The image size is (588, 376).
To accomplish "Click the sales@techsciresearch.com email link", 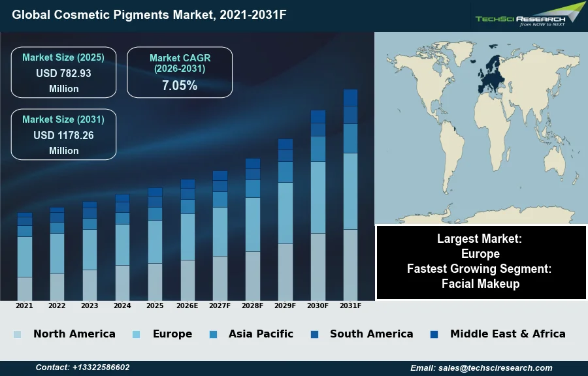I will tap(481, 368).
